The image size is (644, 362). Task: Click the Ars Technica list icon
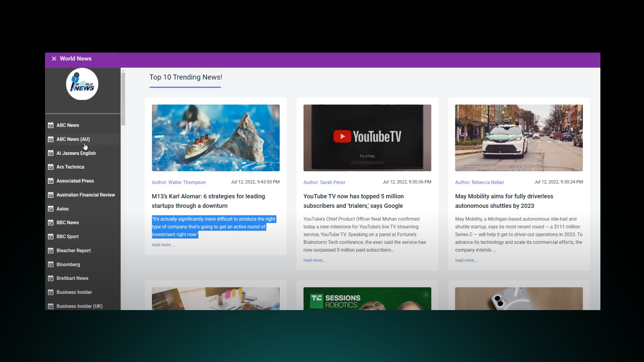(51, 167)
